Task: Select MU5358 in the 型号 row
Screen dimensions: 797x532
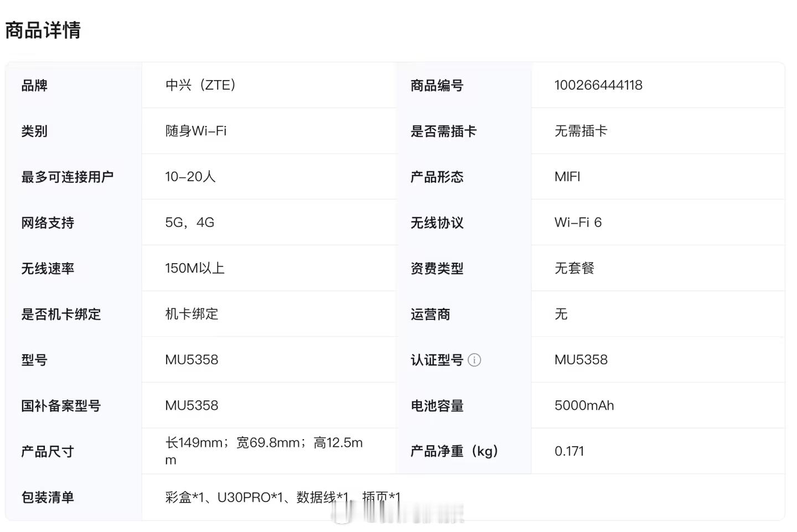Action: coord(192,360)
